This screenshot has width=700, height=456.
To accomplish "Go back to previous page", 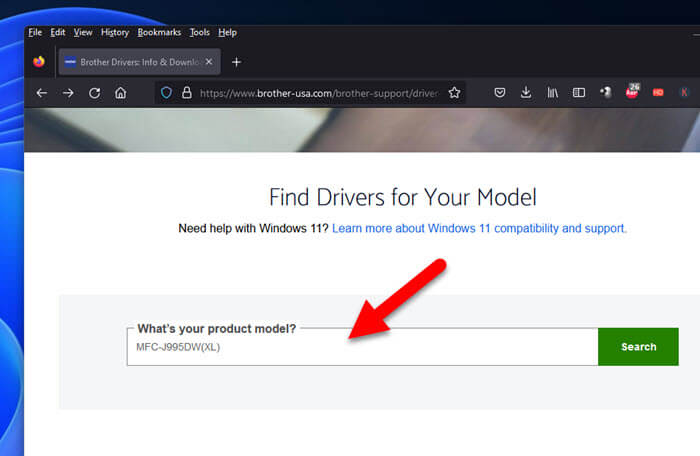I will (42, 93).
